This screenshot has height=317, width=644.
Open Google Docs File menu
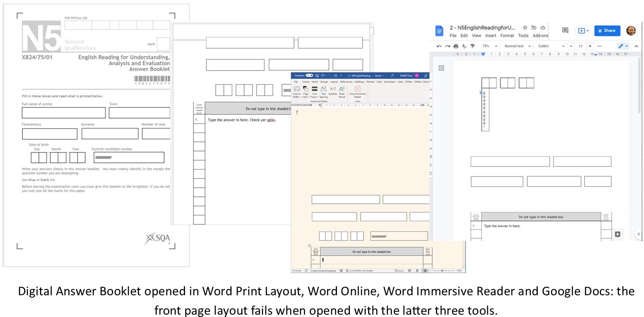[453, 36]
